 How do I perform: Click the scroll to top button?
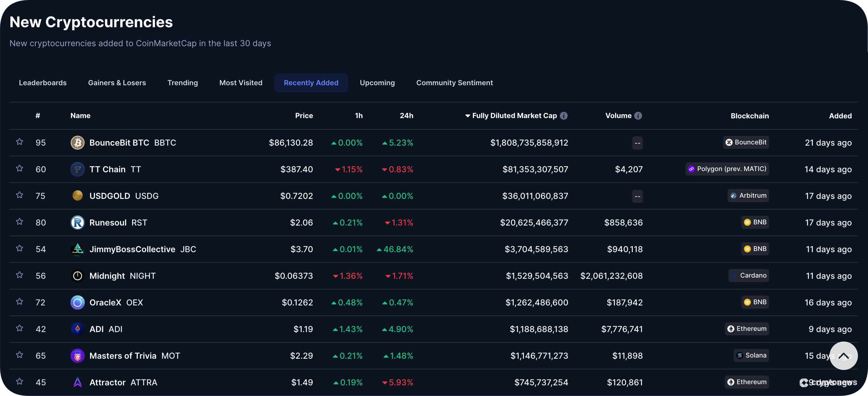844,355
